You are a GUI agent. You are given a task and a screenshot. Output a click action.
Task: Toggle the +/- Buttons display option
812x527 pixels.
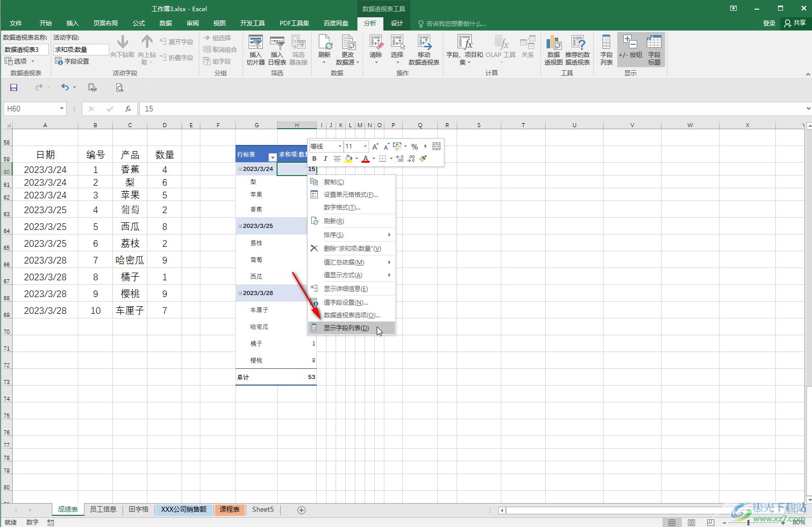(630, 50)
